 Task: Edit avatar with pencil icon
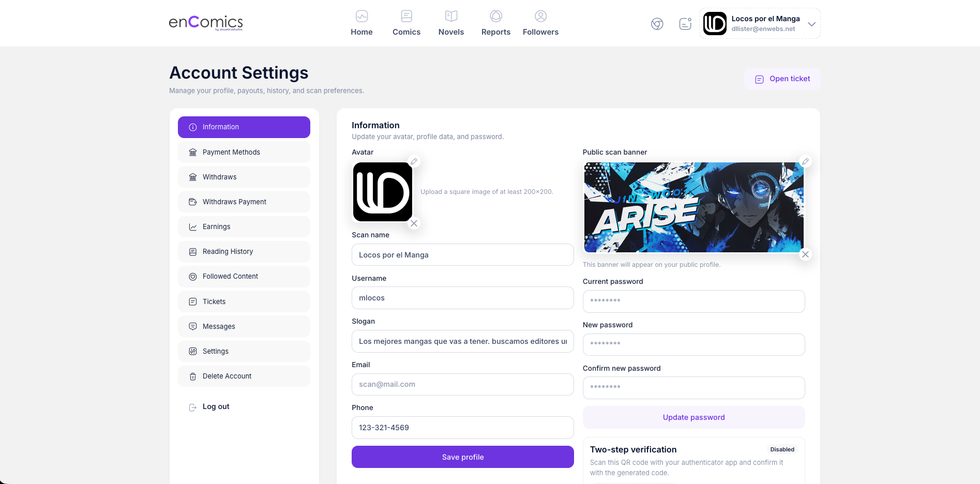click(414, 161)
